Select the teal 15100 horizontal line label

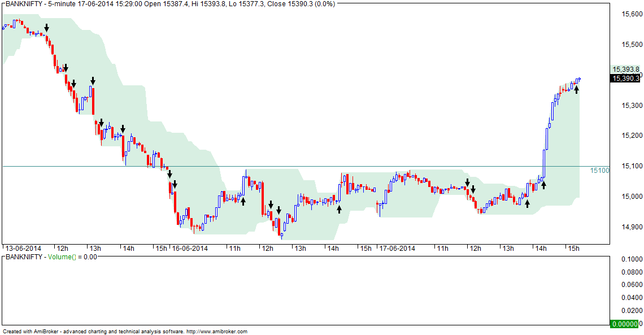601,169
